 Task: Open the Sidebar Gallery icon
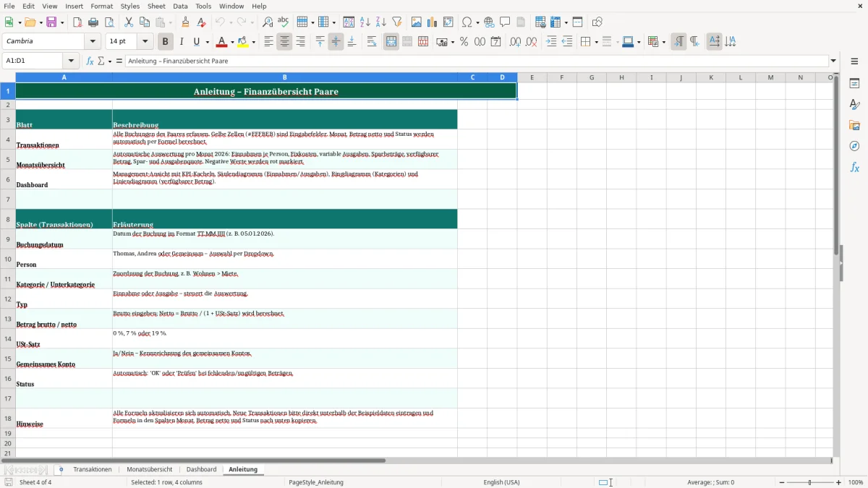(x=854, y=125)
